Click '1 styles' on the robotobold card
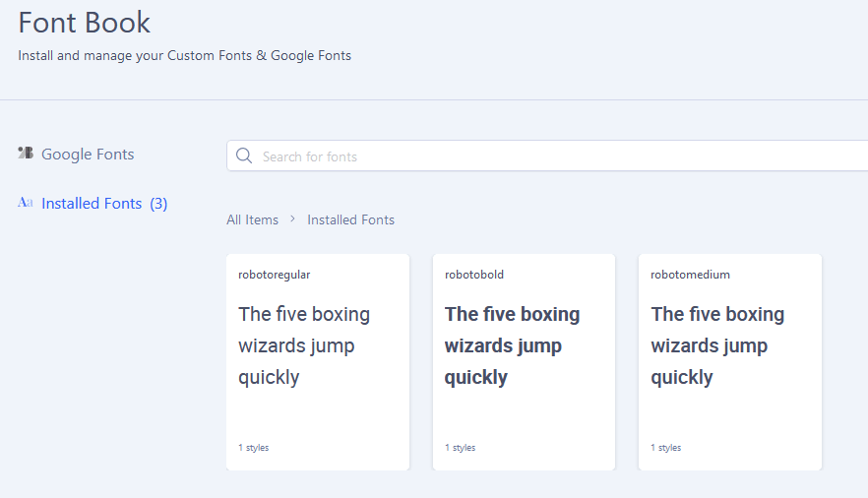Viewport: 868px width, 498px height. tap(460, 448)
